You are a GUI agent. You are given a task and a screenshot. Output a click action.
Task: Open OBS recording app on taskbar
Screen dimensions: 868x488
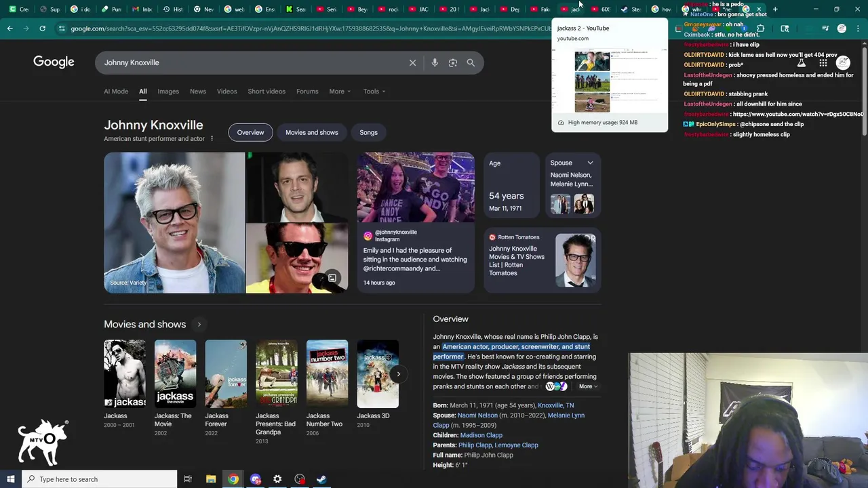coord(300,479)
